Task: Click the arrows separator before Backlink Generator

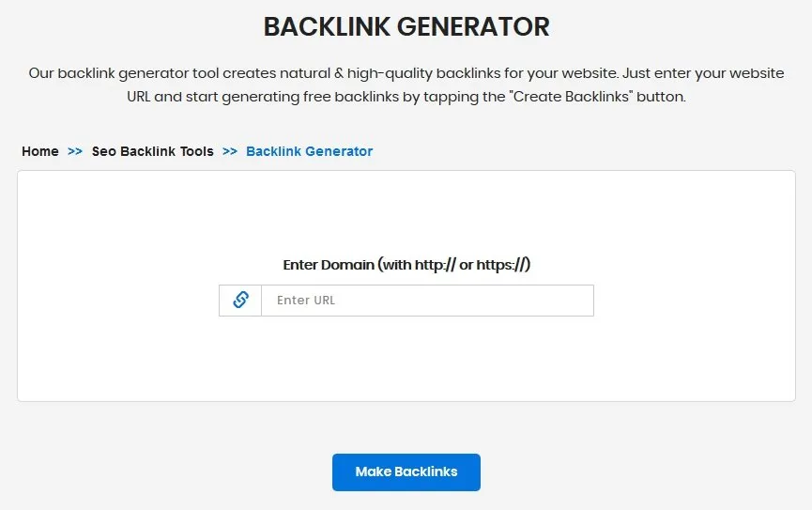Action: point(230,151)
